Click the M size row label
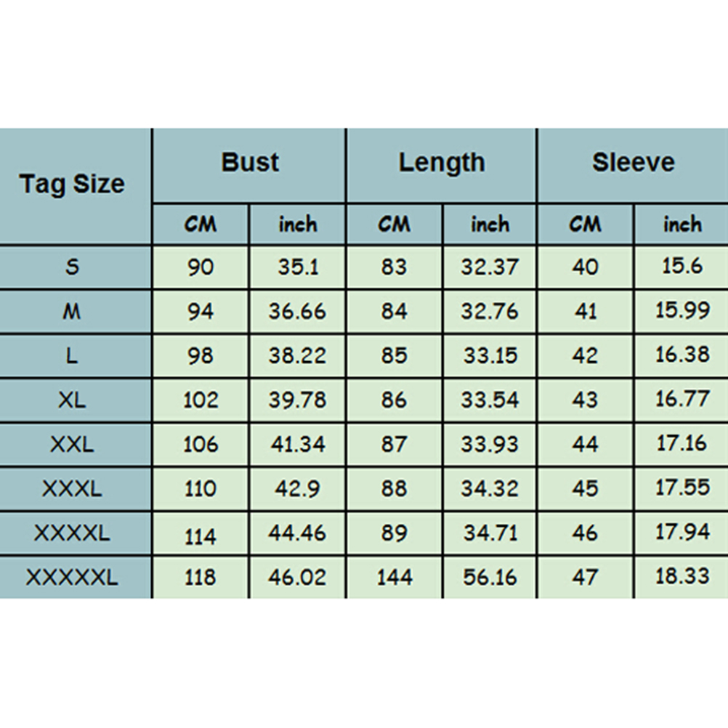Image resolution: width=728 pixels, height=728 pixels. click(72, 311)
